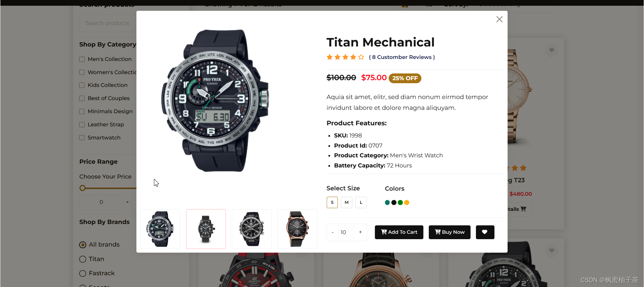
Task: Tick the Smartwatch category checkbox
Action: pyautogui.click(x=82, y=138)
